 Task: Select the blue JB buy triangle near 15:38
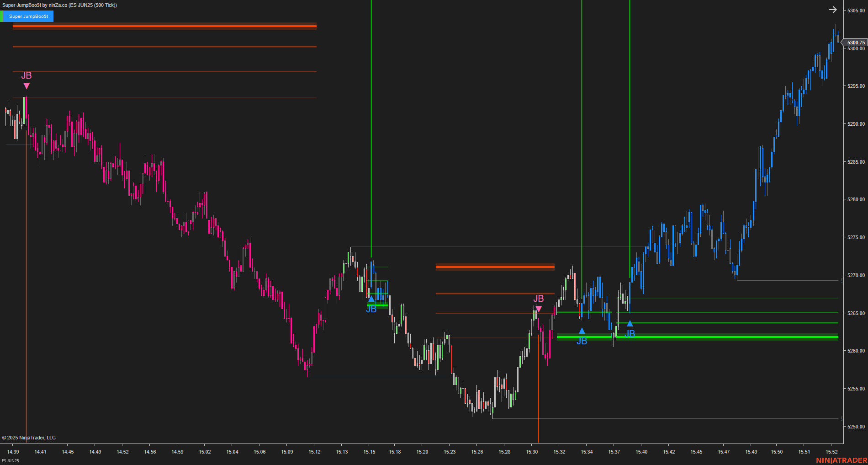click(630, 324)
